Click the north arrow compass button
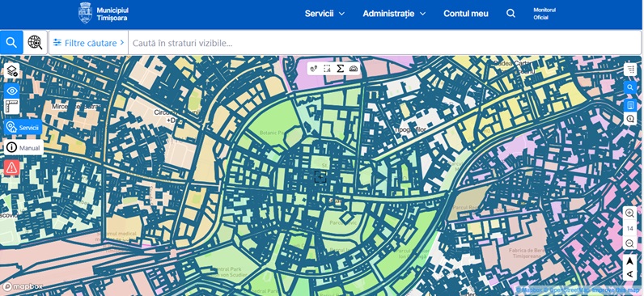The width and height of the screenshot is (644, 296). pyautogui.click(x=629, y=261)
